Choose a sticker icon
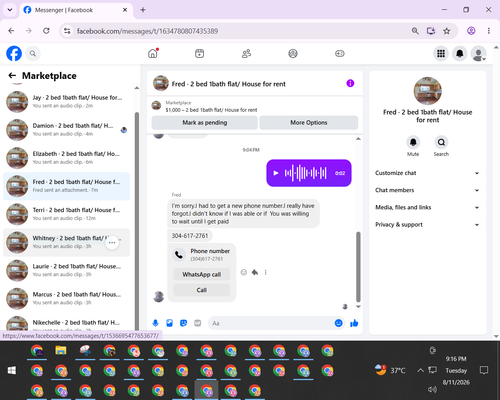Image resolution: width=500 pixels, height=400 pixels. [x=183, y=323]
